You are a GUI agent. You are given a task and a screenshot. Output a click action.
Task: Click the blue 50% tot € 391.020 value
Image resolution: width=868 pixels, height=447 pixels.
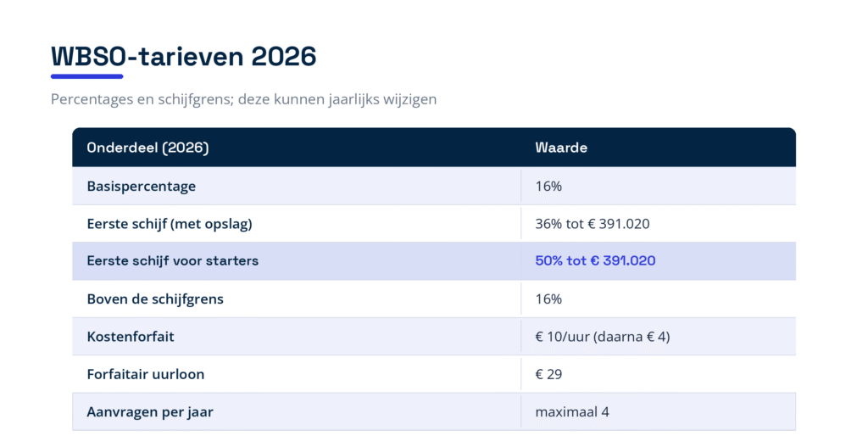(x=595, y=261)
